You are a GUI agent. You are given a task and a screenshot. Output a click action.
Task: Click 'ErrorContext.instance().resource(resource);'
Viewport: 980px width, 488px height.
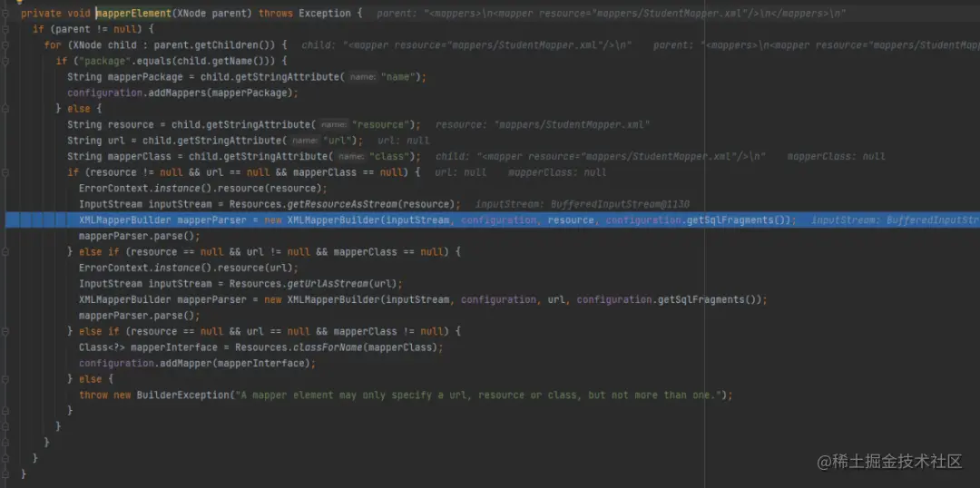pyautogui.click(x=203, y=188)
